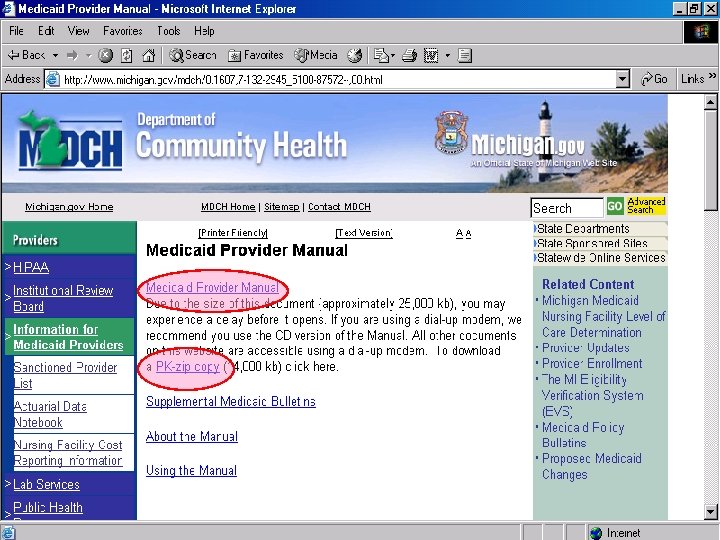The height and width of the screenshot is (540, 720).
Task: Open the Forward history dropdown arrow
Action: point(89,56)
